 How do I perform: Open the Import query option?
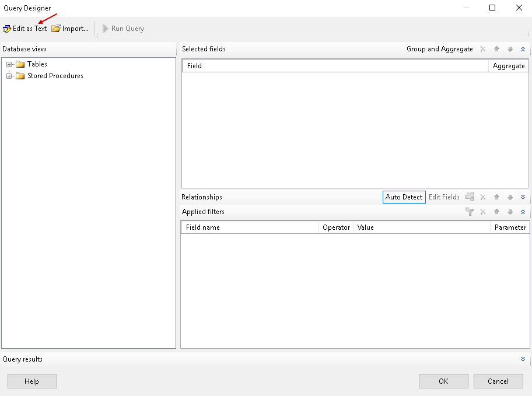70,29
